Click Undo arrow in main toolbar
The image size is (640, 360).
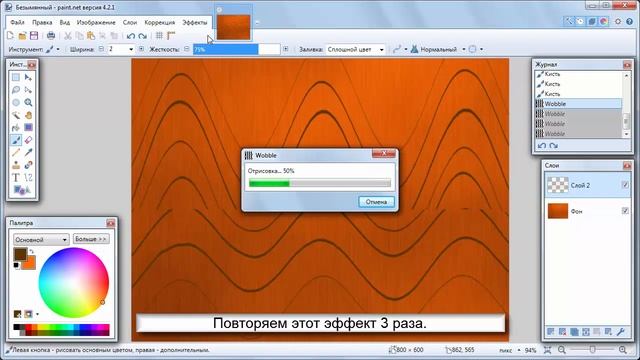(x=131, y=36)
